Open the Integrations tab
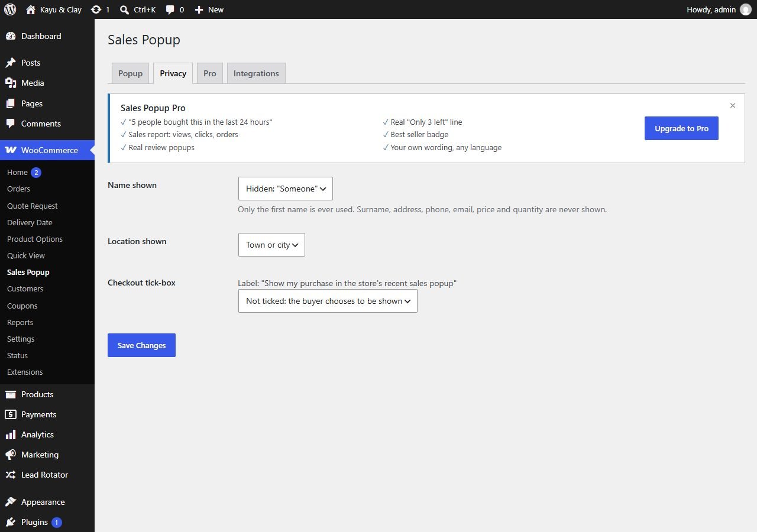The width and height of the screenshot is (757, 532). [x=256, y=73]
